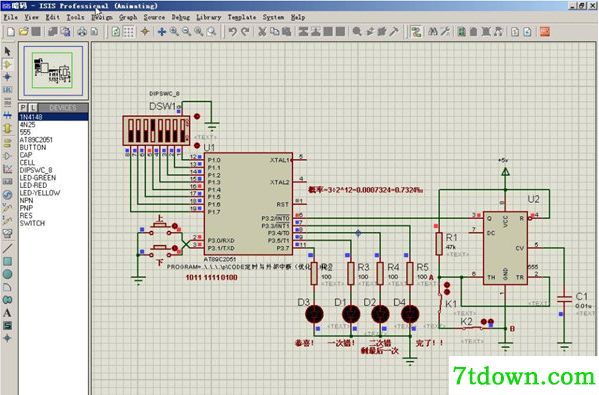Print the schematic using the printer icon
Viewport: 599px width, 395px height.
point(82,32)
